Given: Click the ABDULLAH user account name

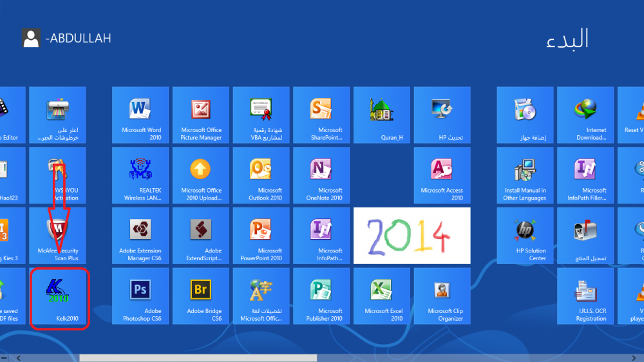Looking at the screenshot, I should (78, 39).
